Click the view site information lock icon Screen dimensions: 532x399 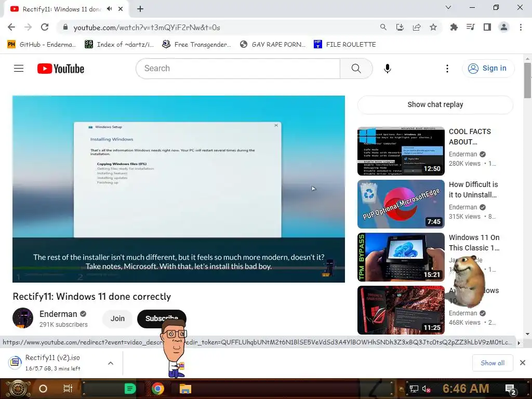point(65,27)
